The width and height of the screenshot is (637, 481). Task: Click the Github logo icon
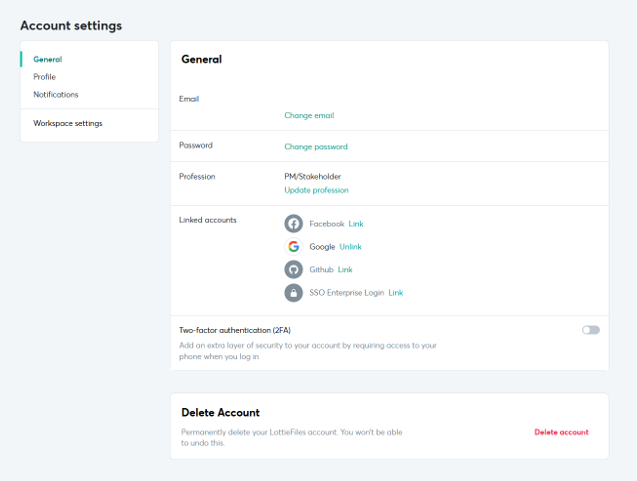[x=293, y=269]
